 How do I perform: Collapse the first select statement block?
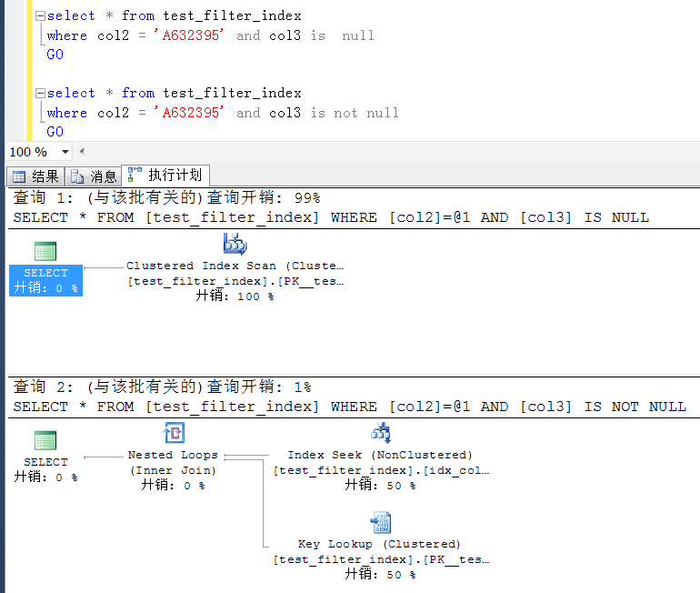point(39,16)
